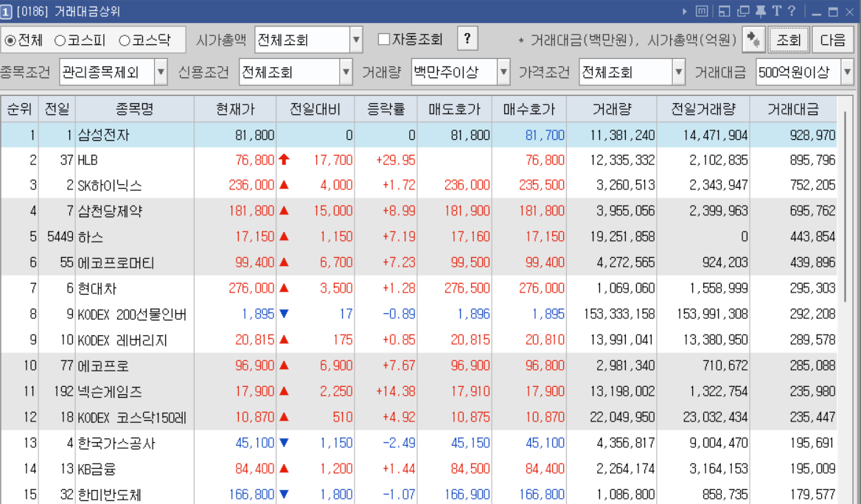Click the 현재가 column header
Viewport: 861px width, 504px height.
point(235,109)
